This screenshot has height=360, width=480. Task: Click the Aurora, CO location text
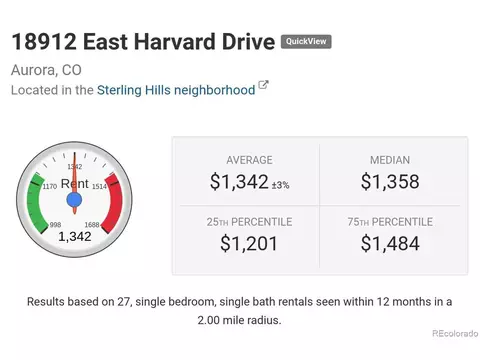(46, 70)
